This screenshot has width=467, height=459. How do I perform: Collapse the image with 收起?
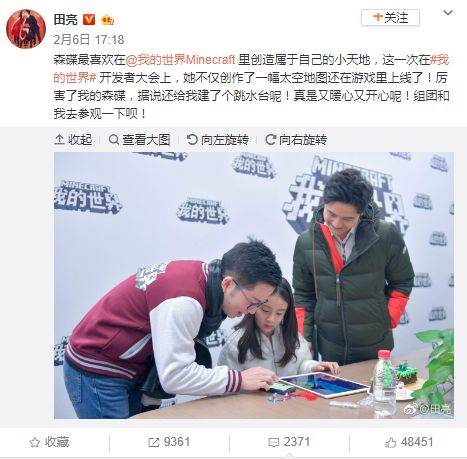73,140
